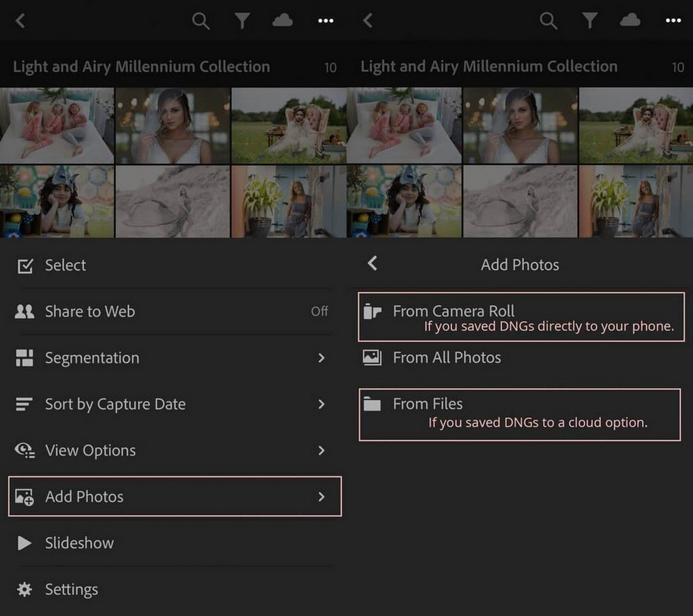
Task: Expand View Options chevron
Action: coord(321,450)
